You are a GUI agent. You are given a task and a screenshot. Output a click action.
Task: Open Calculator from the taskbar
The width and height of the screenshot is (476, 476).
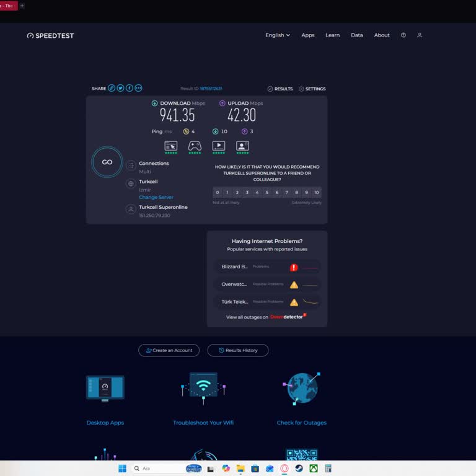pyautogui.click(x=328, y=469)
